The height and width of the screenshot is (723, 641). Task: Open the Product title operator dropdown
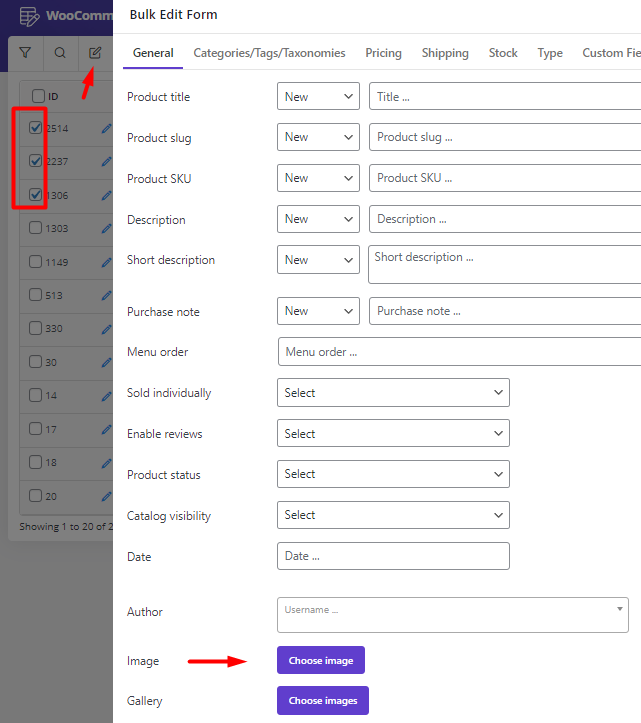pos(318,96)
